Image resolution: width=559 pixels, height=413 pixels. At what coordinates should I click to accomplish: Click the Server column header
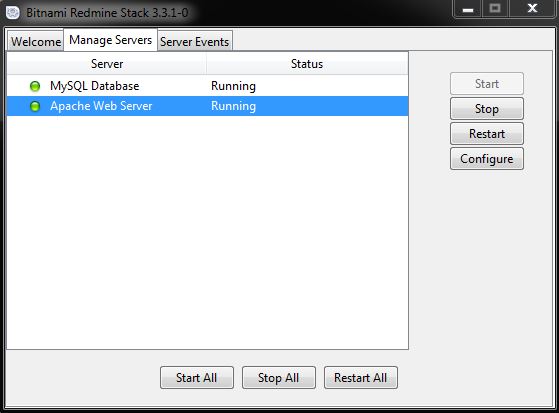click(x=107, y=64)
